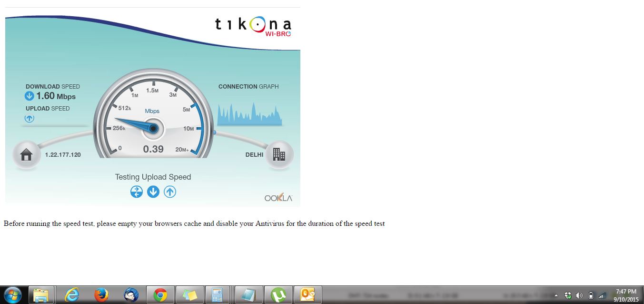Image resolution: width=644 pixels, height=304 pixels.
Task: Open the Notepad taskbar window
Action: tap(248, 295)
